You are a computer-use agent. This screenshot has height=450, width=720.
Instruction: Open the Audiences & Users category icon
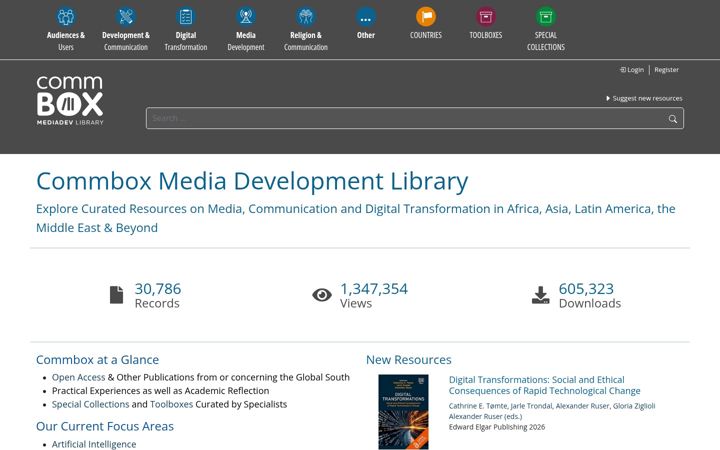pyautogui.click(x=66, y=17)
